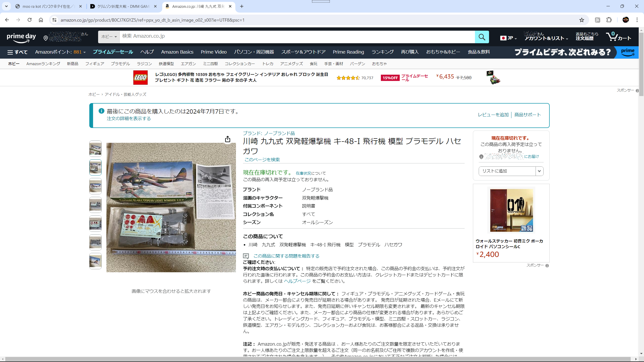Image resolution: width=644 pixels, height=362 pixels.
Task: Click このページを検索 link
Action: (x=262, y=160)
